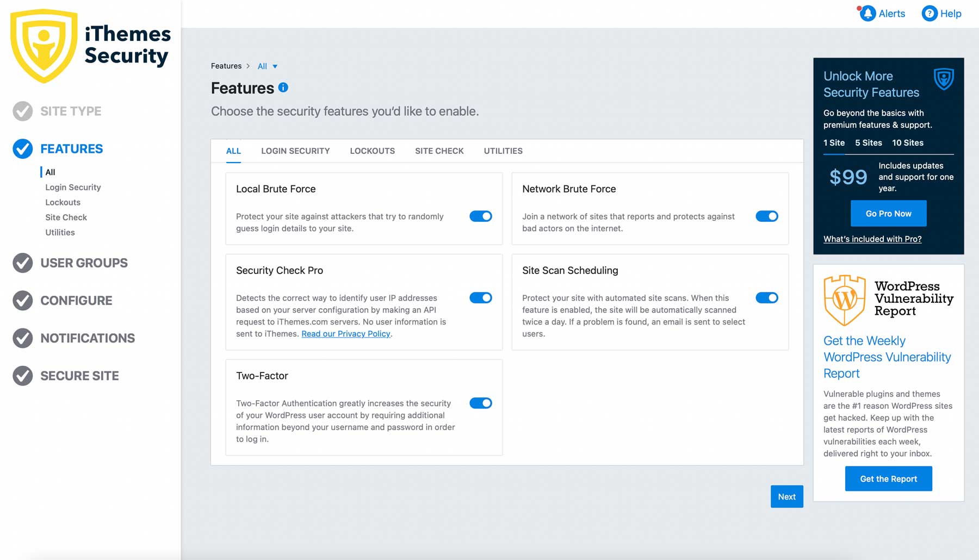Click the User Groups checkmark icon
Screen dimensions: 979x560
22,263
